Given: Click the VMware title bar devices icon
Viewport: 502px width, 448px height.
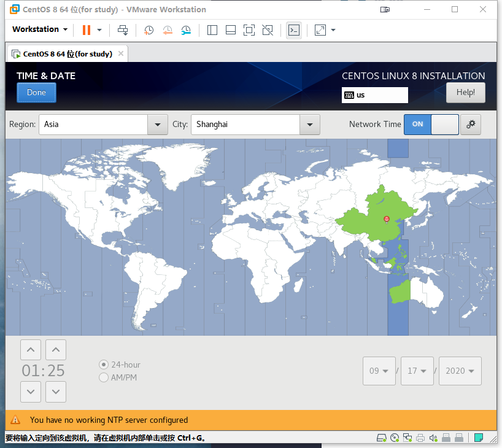Looking at the screenshot, I should 385,10.
